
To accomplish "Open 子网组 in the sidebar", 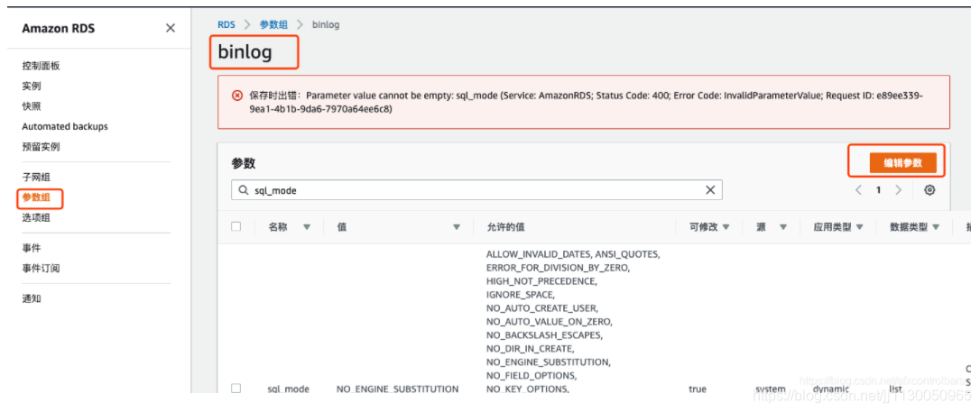I will click(36, 178).
